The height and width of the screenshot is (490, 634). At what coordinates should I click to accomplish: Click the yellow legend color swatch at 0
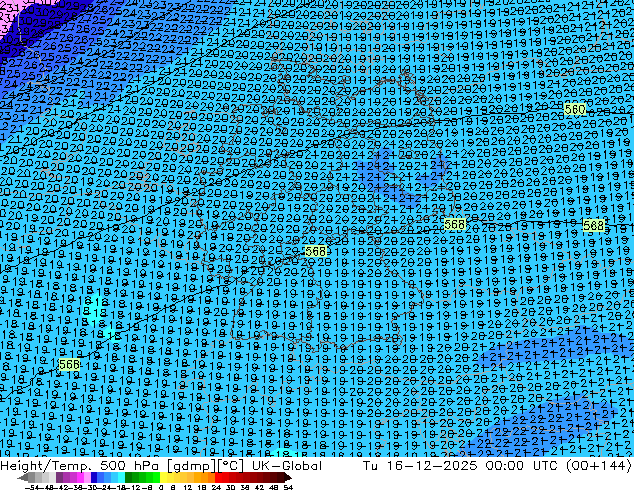(x=163, y=477)
